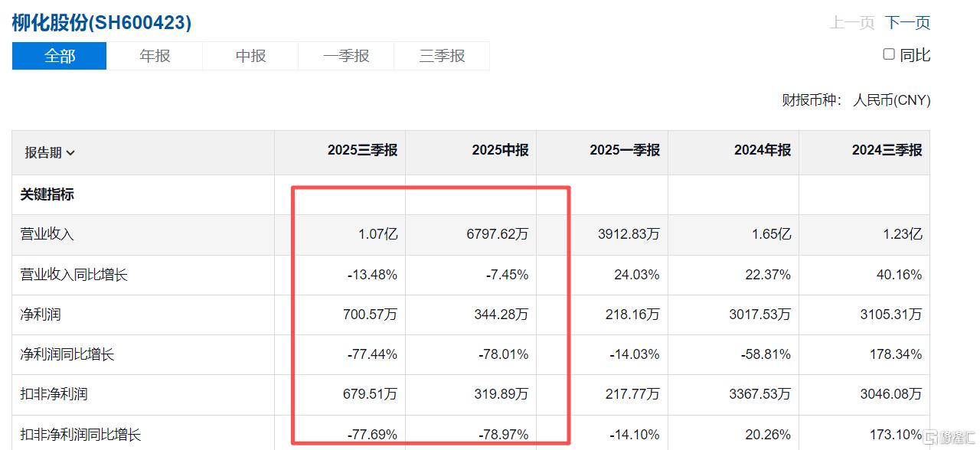This screenshot has height=450, width=980.
Task: Click revenue value 1.23亿
Action: [902, 234]
